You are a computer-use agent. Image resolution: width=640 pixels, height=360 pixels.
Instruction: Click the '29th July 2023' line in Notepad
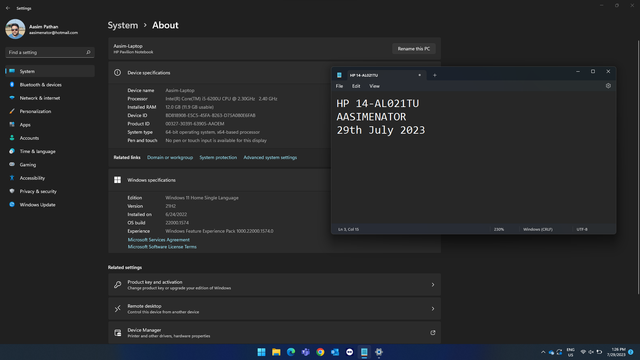click(381, 130)
